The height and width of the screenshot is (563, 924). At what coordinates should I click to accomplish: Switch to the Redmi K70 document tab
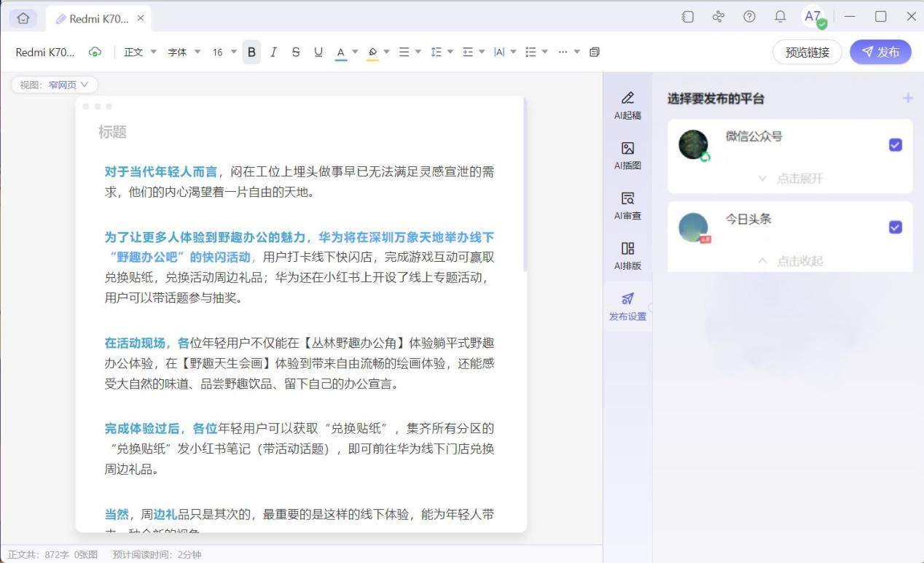98,16
